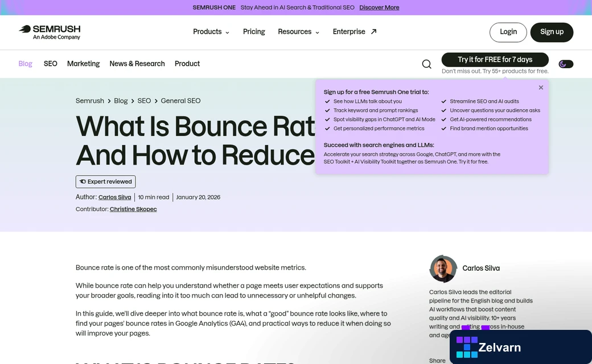592x364 pixels.
Task: Open the News & Research category
Action: pyautogui.click(x=137, y=64)
